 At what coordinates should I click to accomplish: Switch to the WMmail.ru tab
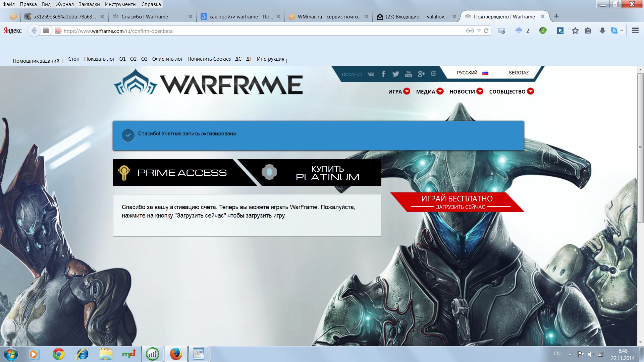pos(329,16)
